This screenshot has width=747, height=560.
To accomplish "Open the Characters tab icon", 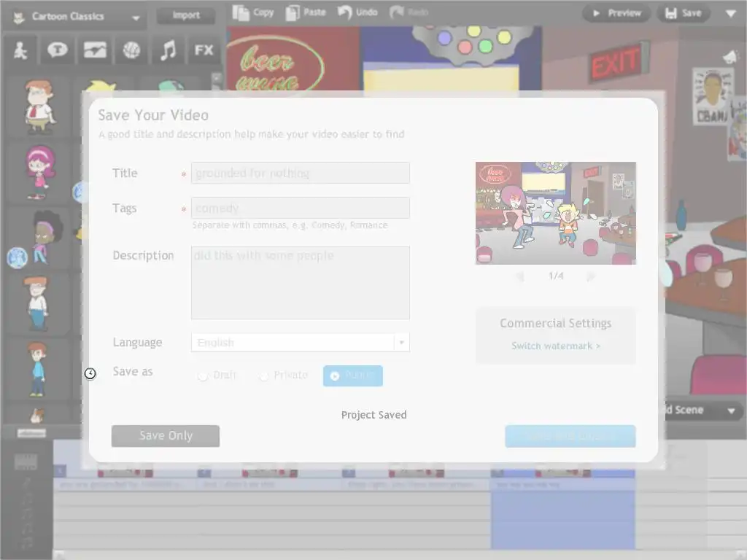I will click(20, 50).
